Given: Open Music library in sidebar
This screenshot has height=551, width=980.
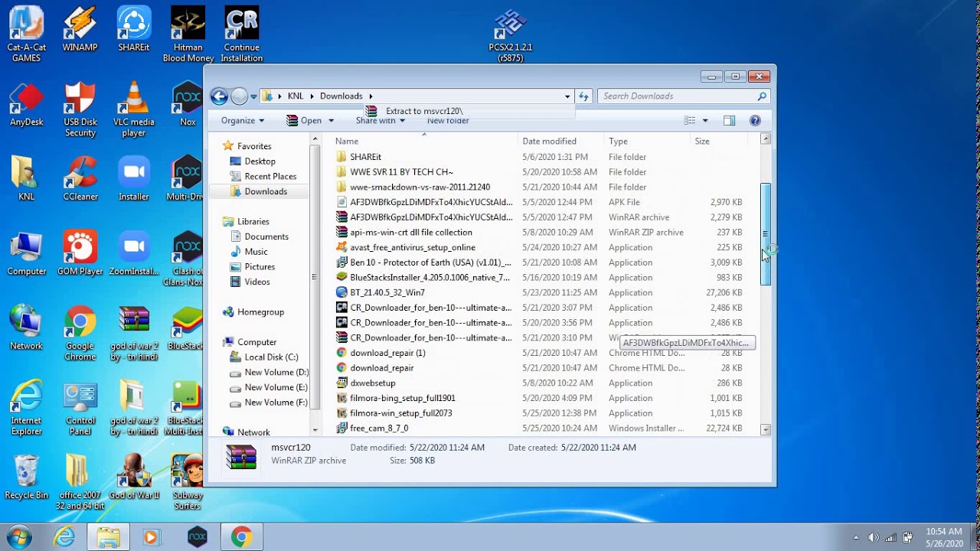Looking at the screenshot, I should click(x=256, y=252).
